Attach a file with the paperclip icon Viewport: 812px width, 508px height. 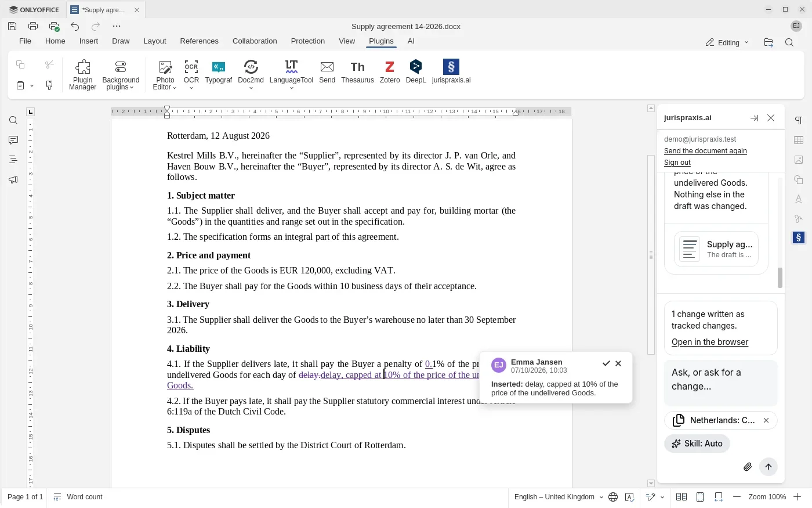748,467
